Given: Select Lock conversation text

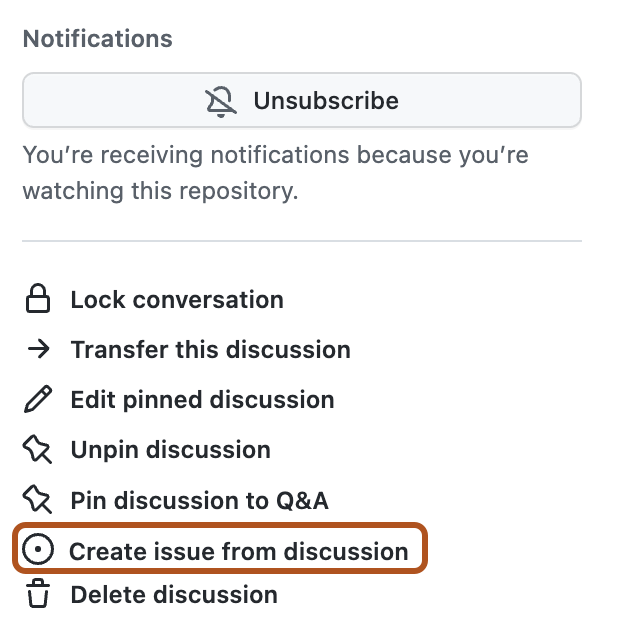Looking at the screenshot, I should tap(177, 300).
